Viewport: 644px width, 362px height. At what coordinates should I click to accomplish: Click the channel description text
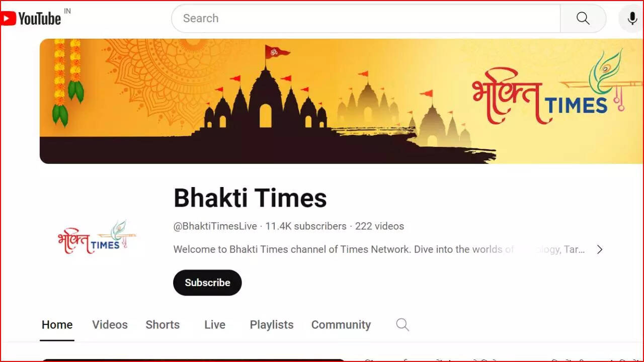pyautogui.click(x=379, y=249)
